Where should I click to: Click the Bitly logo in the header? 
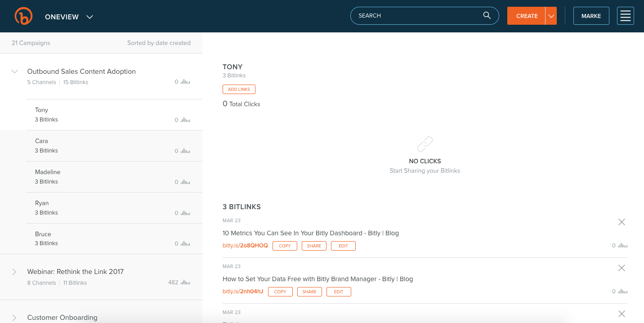pos(23,16)
